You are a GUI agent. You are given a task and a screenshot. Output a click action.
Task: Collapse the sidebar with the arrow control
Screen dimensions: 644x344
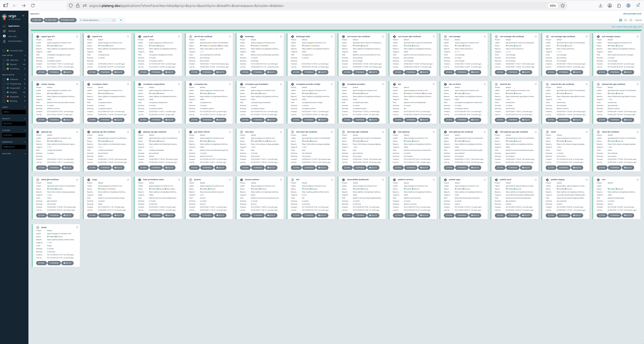[x=23, y=15]
